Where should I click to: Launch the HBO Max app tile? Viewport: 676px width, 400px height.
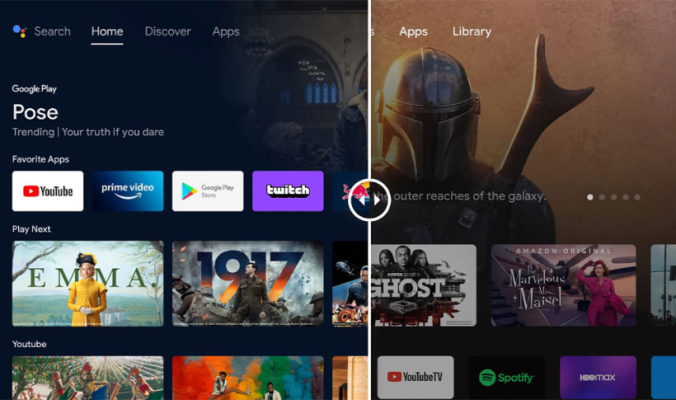tap(598, 377)
